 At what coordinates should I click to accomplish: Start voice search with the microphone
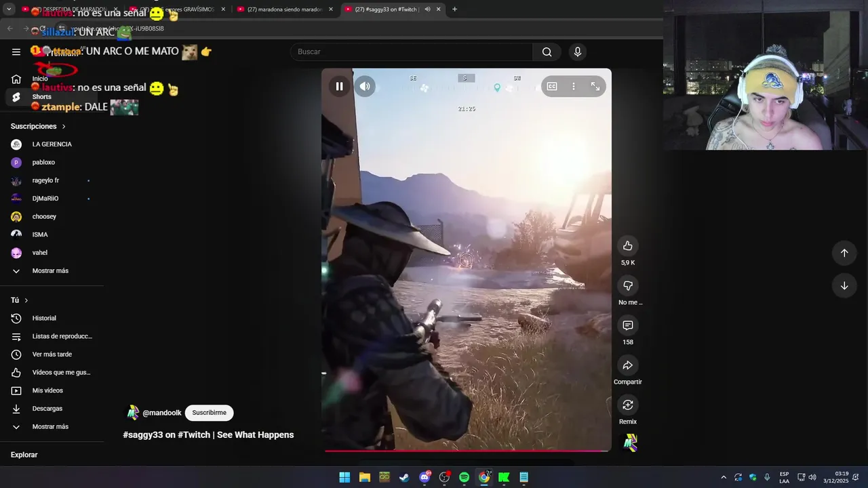pos(577,52)
